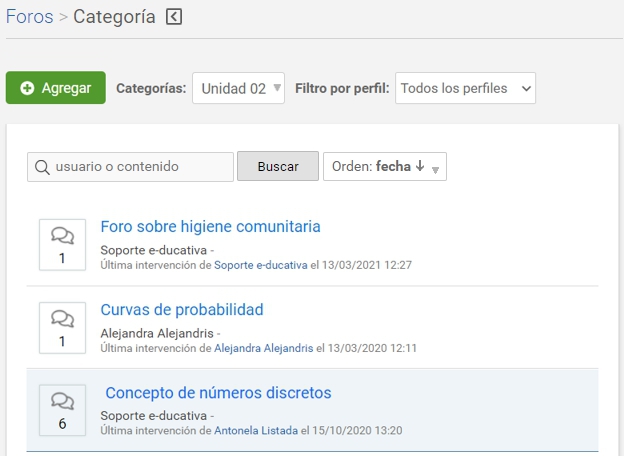
Task: Go to Foros breadcrumb link
Action: (29, 17)
